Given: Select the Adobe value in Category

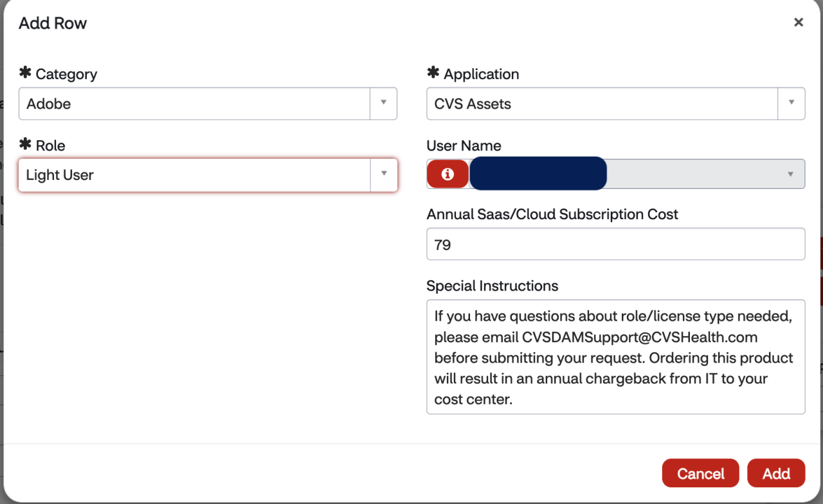Looking at the screenshot, I should pyautogui.click(x=193, y=104).
